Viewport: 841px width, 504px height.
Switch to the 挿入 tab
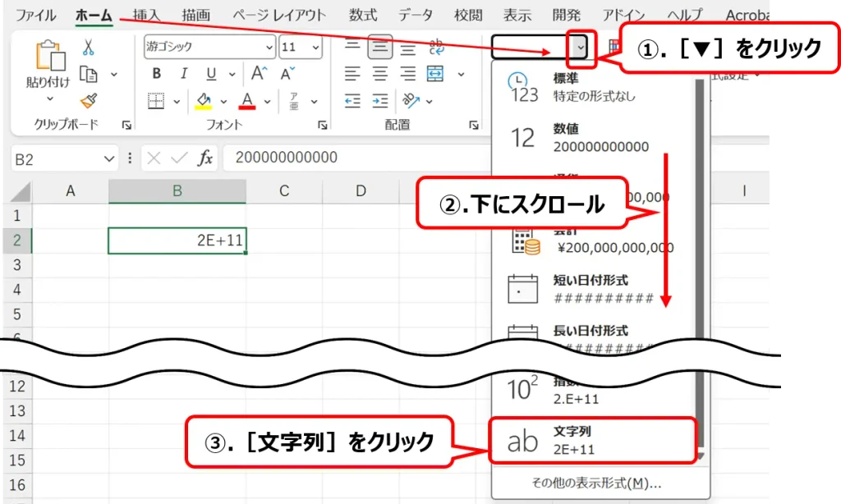coord(146,15)
